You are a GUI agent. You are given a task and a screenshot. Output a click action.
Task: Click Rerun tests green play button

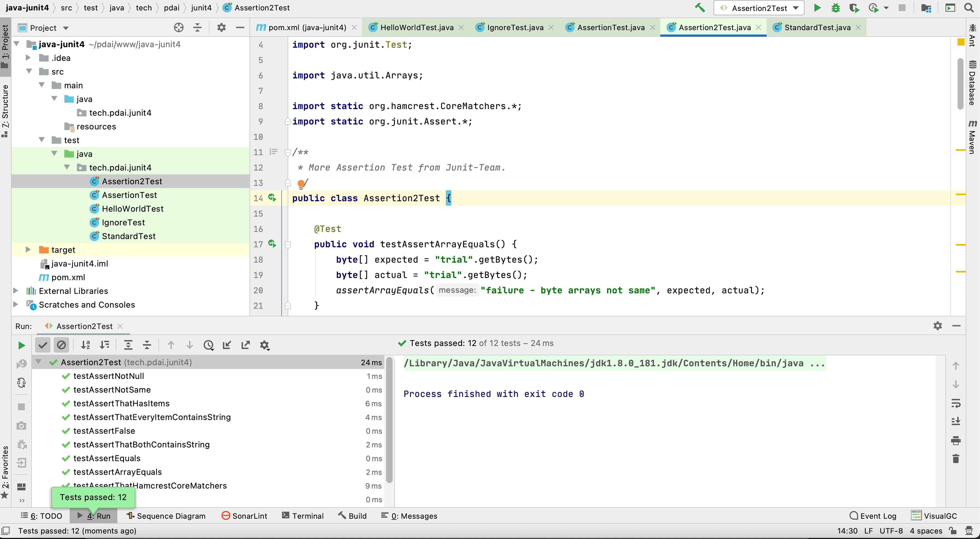[x=21, y=345]
